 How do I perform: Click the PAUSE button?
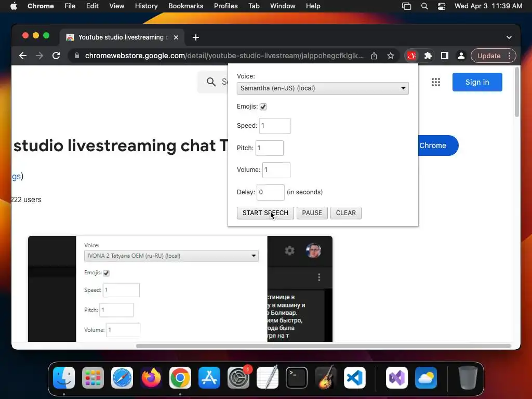[x=312, y=213]
